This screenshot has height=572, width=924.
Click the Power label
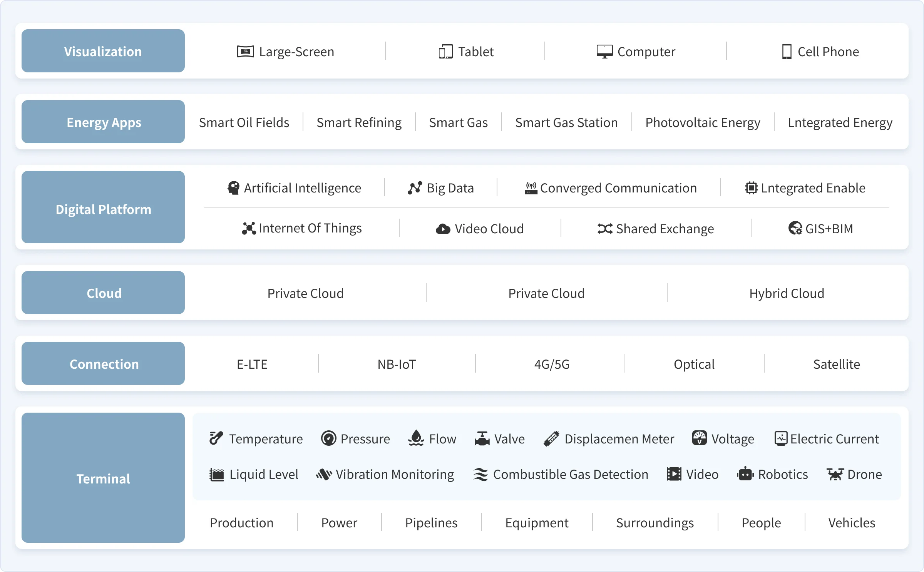click(339, 523)
